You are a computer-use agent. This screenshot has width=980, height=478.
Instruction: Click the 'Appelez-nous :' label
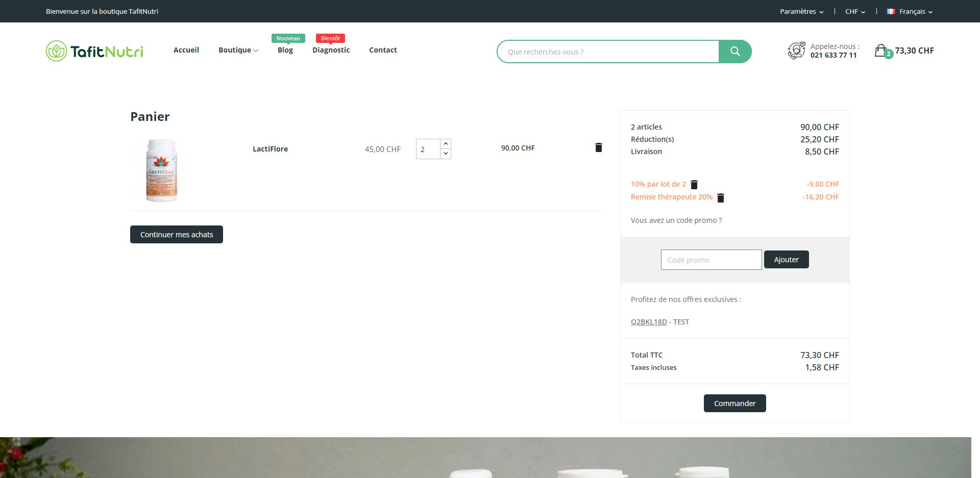[835, 46]
